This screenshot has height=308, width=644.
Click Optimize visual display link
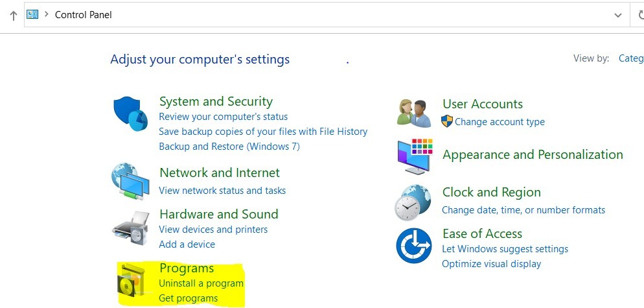click(x=491, y=264)
